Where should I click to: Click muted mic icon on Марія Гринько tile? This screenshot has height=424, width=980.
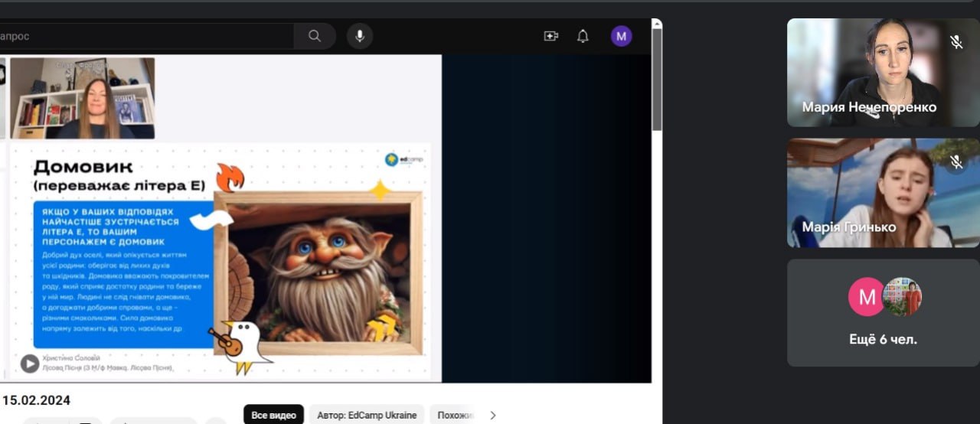tap(956, 161)
